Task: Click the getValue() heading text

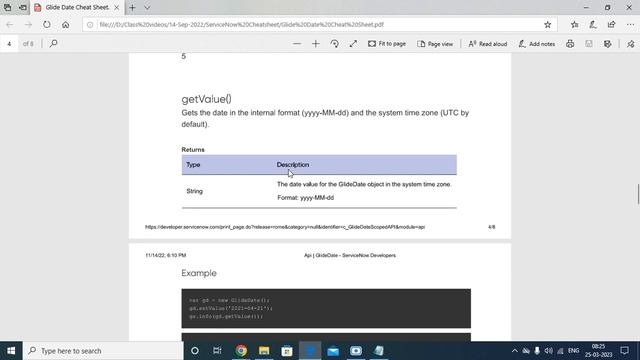Action: [207, 99]
